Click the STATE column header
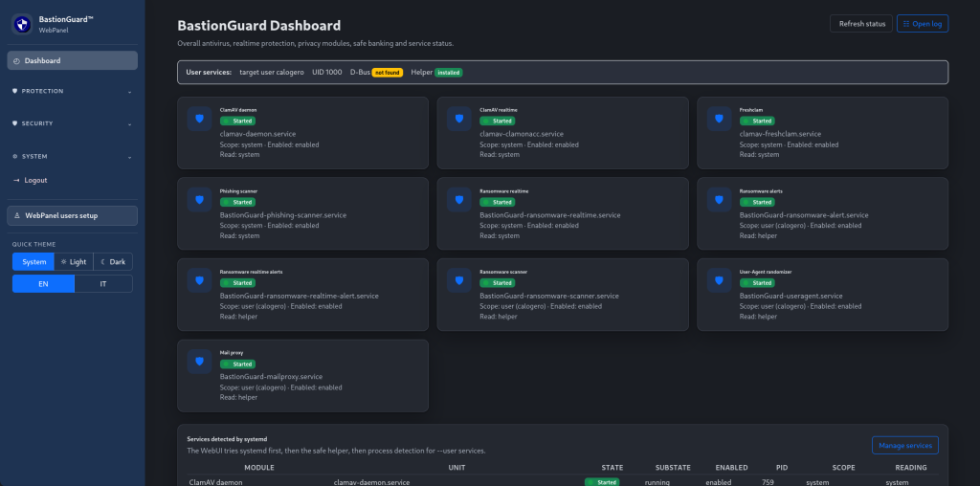 (x=612, y=468)
